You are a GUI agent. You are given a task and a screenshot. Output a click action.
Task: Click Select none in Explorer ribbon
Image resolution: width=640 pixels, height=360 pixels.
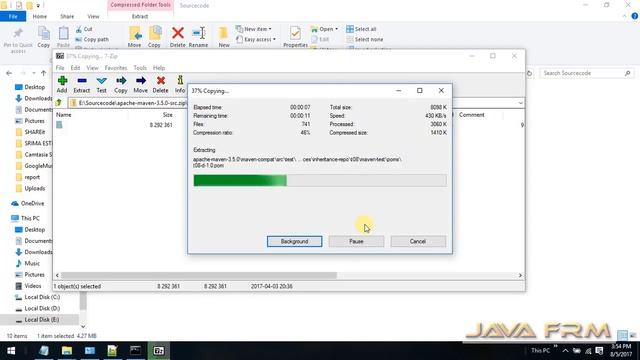pyautogui.click(x=365, y=40)
